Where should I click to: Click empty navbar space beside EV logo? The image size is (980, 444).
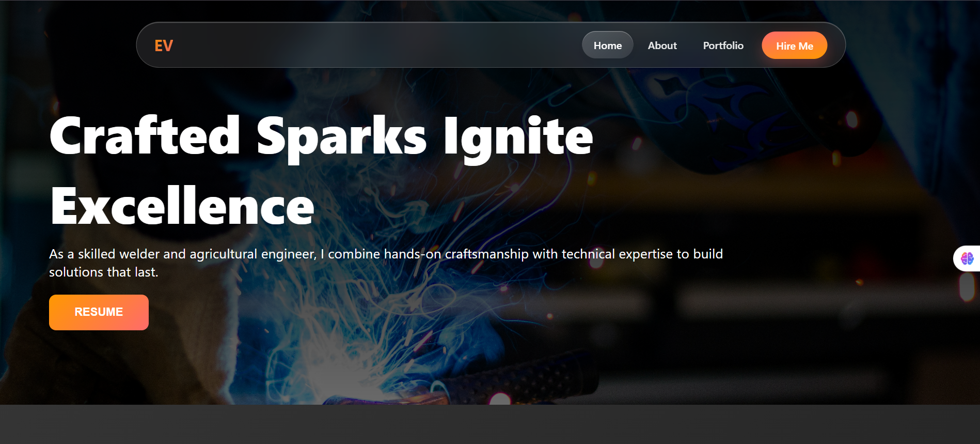click(x=361, y=45)
